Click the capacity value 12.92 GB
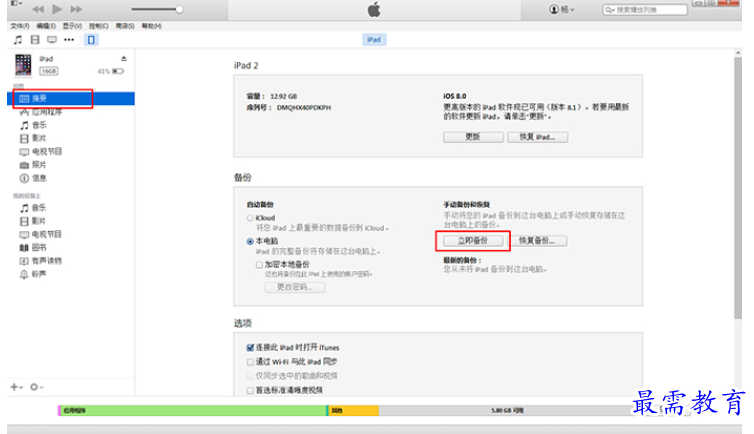 coord(284,96)
